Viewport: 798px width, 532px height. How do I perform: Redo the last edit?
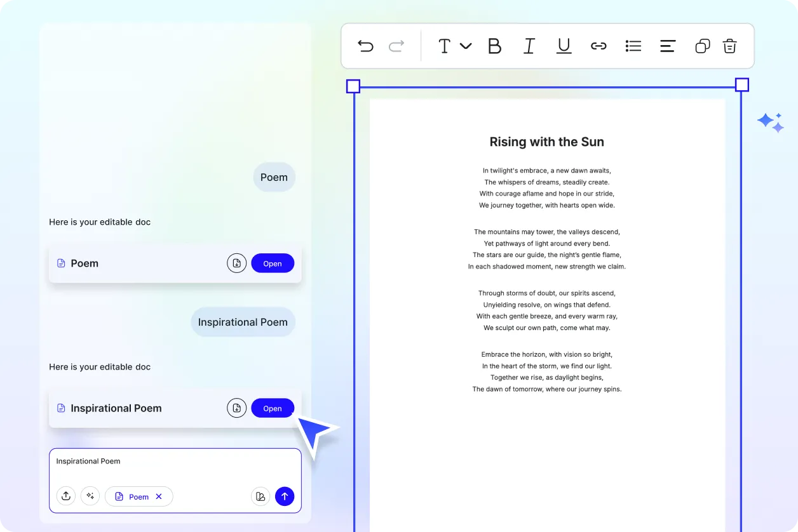396,46
